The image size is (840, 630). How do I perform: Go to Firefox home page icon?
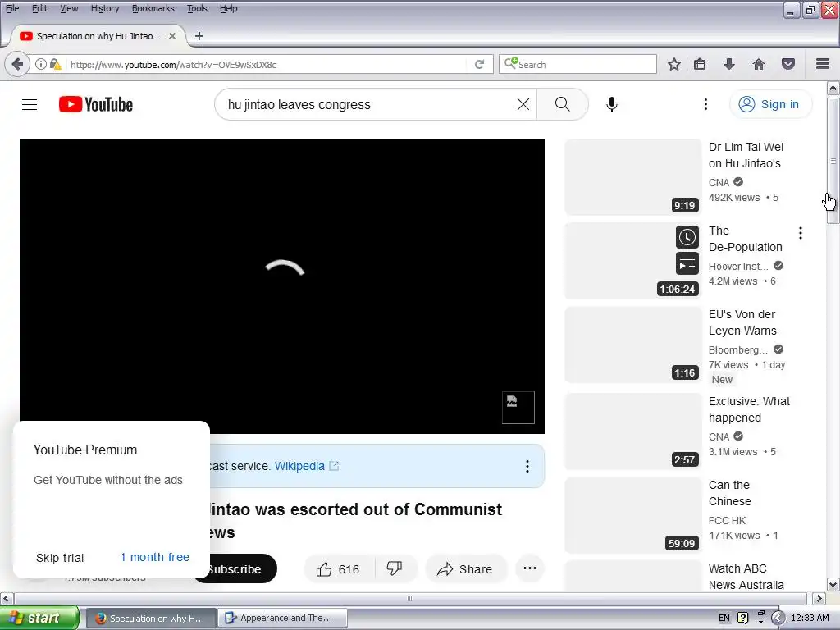pos(759,64)
